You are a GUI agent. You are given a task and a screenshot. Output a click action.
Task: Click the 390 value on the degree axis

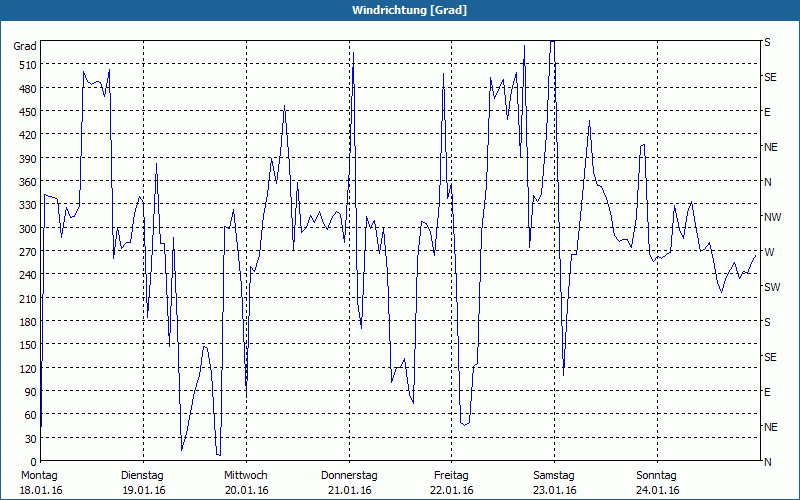coord(27,159)
